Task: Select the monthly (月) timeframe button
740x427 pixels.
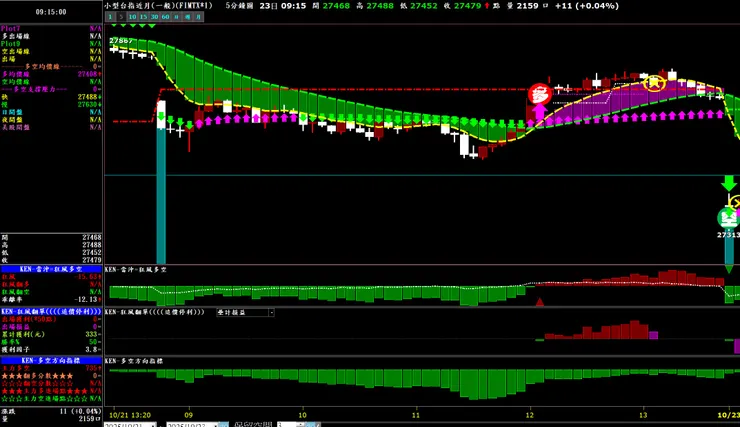Action: pos(198,17)
